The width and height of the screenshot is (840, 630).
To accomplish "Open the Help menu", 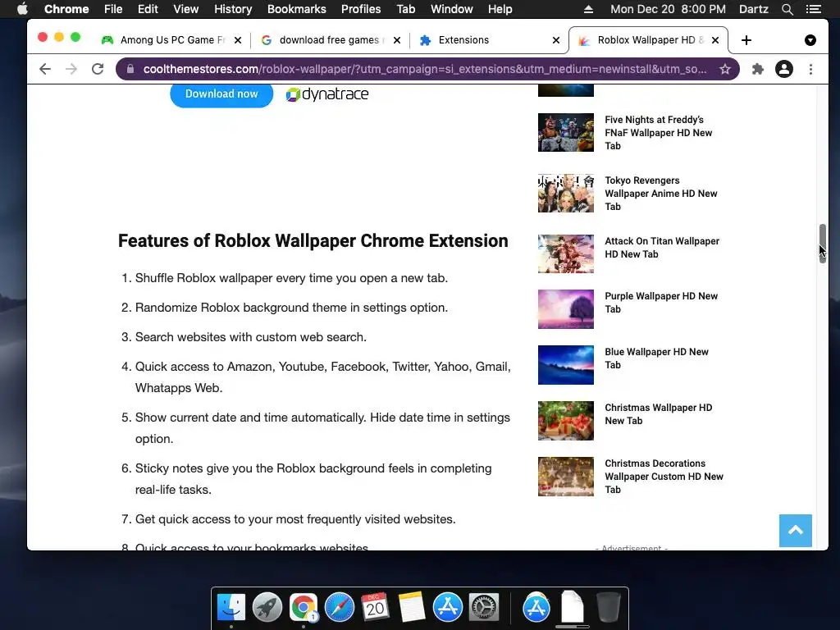I will [x=500, y=9].
